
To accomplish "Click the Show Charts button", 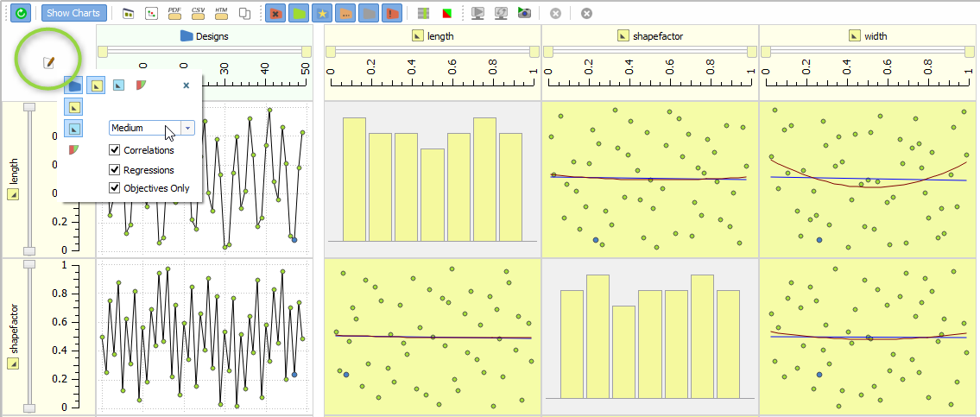I will point(74,12).
